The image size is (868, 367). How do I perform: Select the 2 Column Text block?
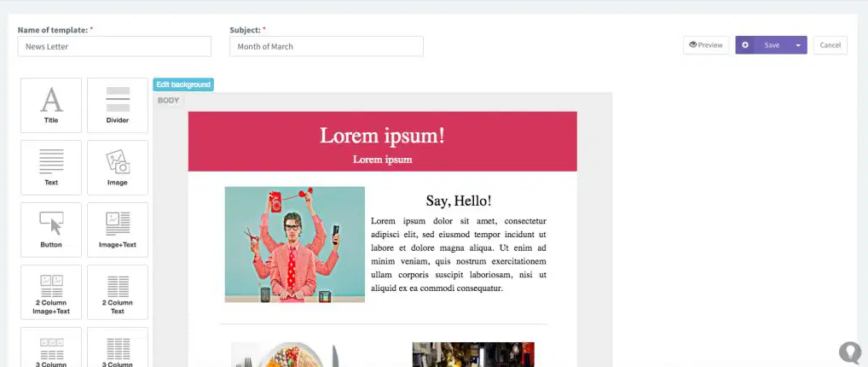coord(118,292)
